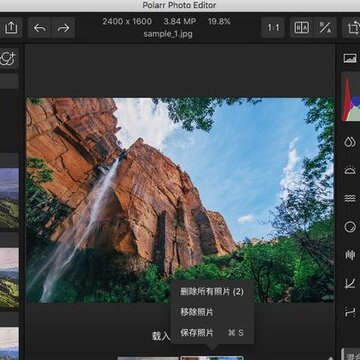Toggle side-by-side before/after view
Screen dimensions: 360x360
(301, 28)
